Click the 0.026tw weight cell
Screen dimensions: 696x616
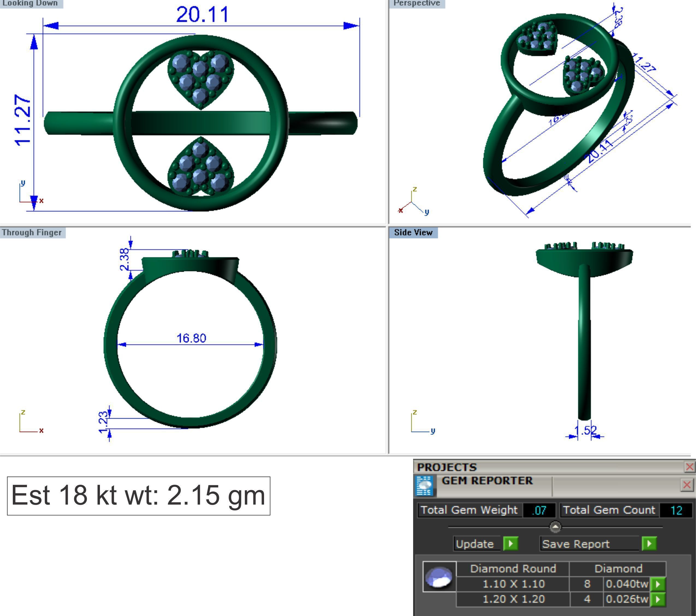[x=627, y=599]
